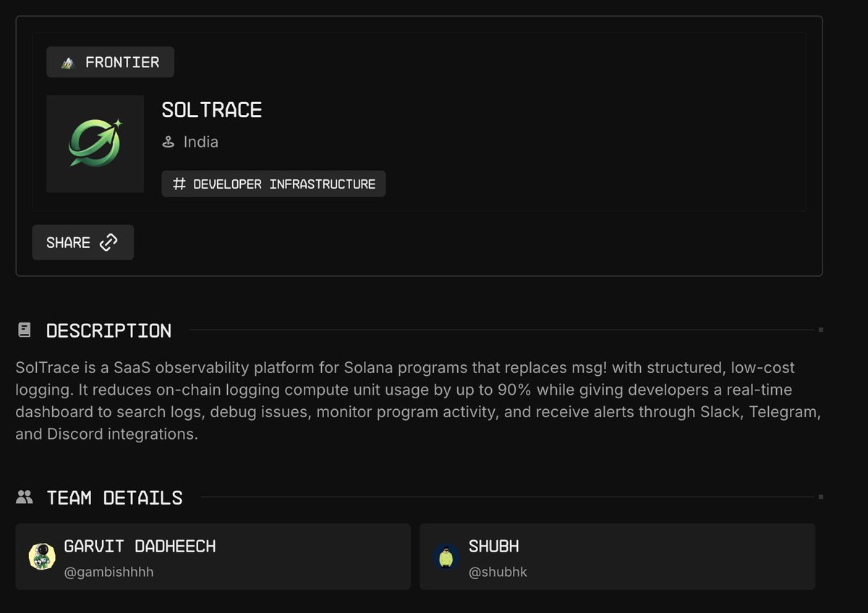868x613 pixels.
Task: Click the people icon next to TEAM DETAILS
Action: (25, 497)
